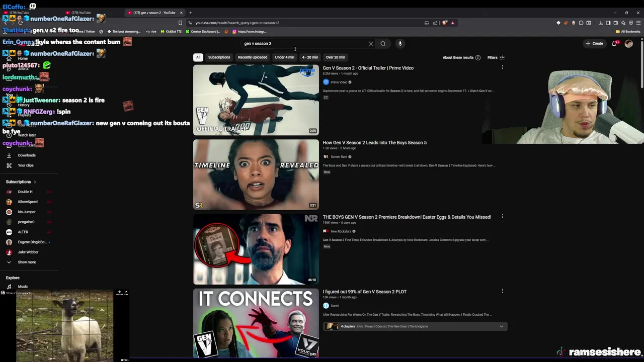Open the Filters dropdown
Screen dimensions: 644x362
click(x=496, y=57)
